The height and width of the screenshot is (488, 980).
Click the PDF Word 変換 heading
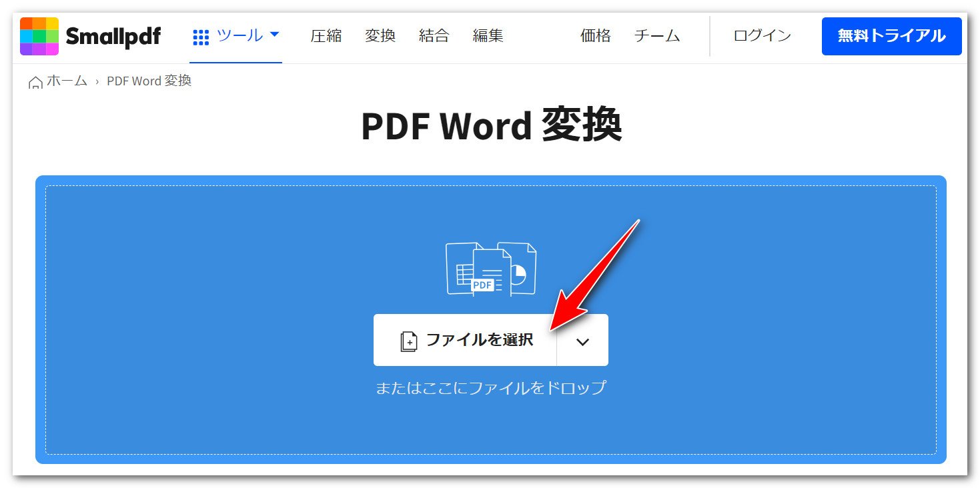[491, 125]
